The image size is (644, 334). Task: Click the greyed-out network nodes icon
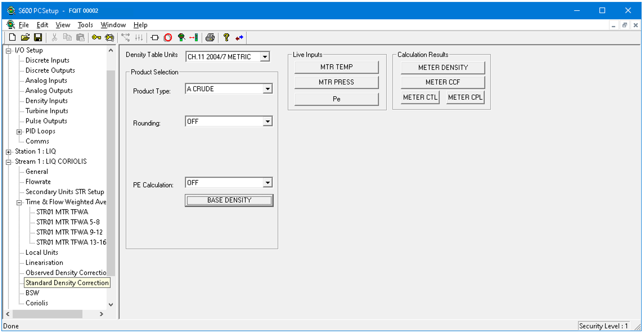coord(126,38)
